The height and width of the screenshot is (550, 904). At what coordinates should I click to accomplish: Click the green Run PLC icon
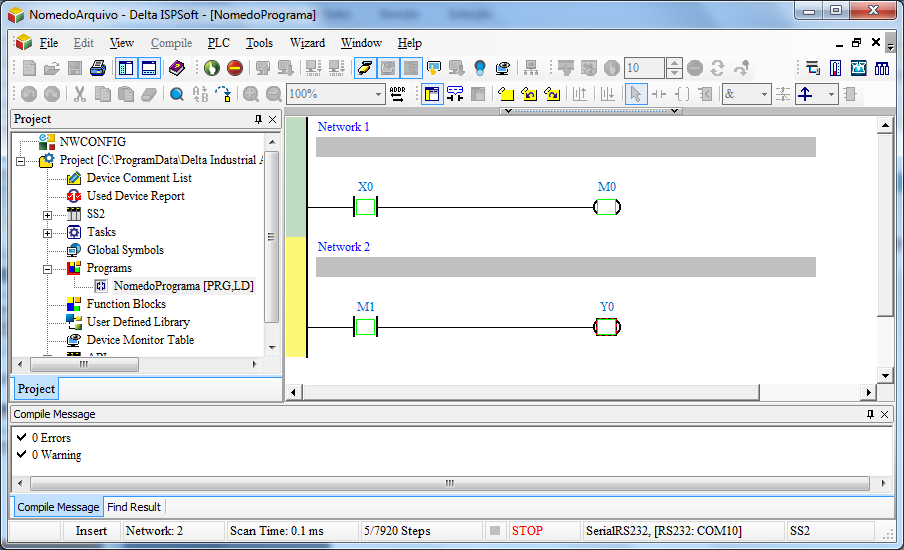(x=212, y=68)
